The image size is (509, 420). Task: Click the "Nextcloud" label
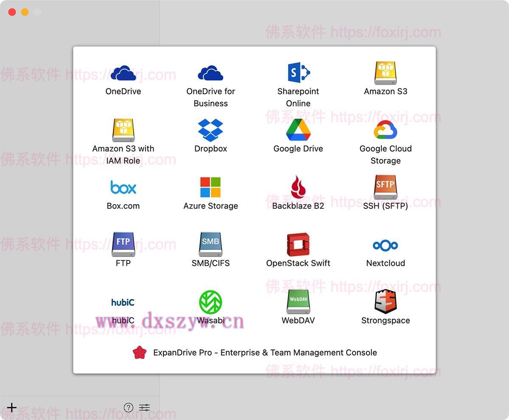point(386,263)
